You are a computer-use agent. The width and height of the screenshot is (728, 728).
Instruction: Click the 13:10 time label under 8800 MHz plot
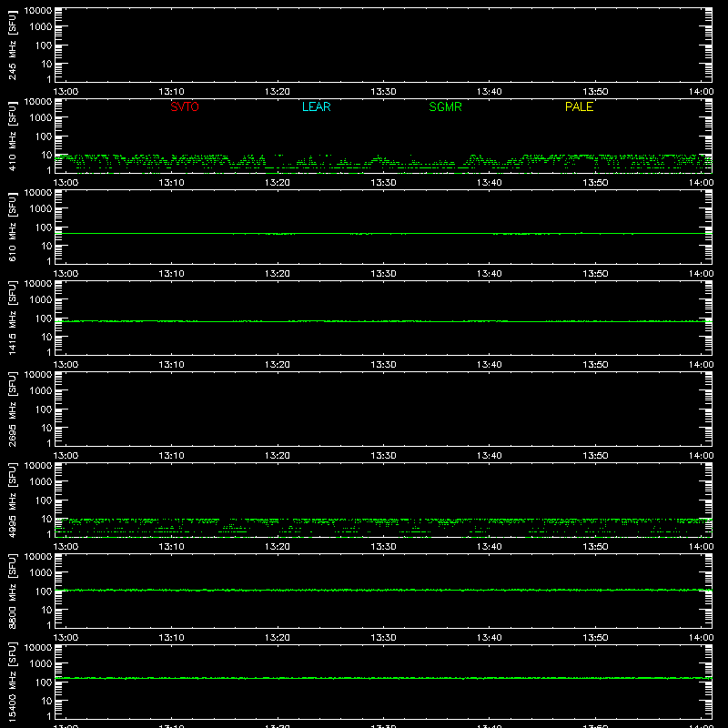click(x=172, y=638)
